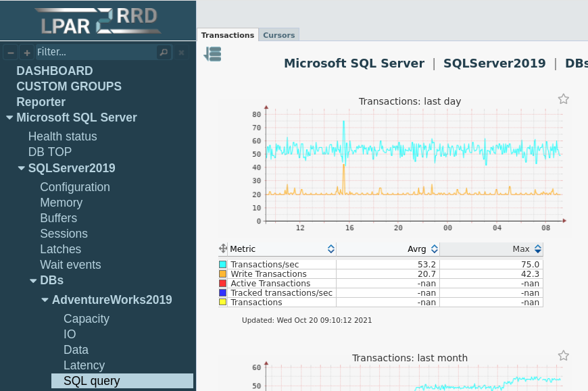Click inside the Filter input field
The image size is (588, 391).
pyautogui.click(x=95, y=52)
